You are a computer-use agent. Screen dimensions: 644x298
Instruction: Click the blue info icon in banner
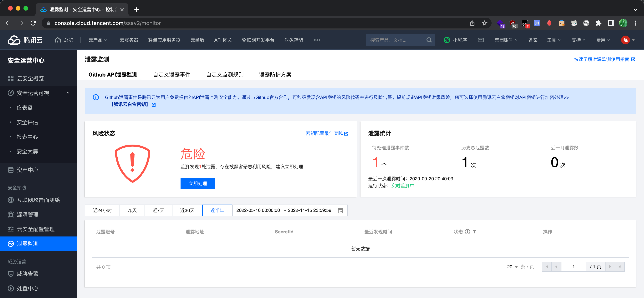point(96,97)
